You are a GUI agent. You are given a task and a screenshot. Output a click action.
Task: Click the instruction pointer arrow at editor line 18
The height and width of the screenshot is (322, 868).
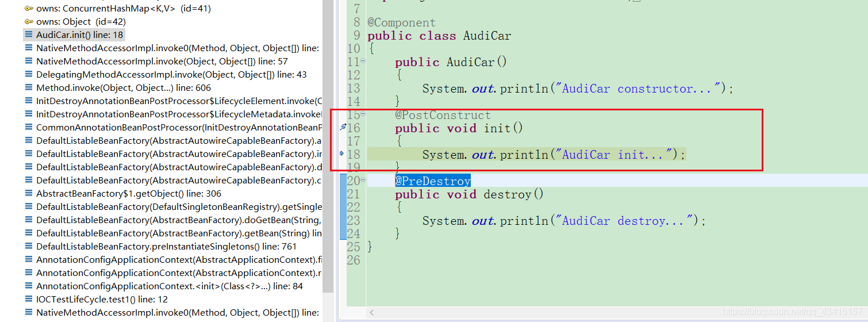coord(343,154)
